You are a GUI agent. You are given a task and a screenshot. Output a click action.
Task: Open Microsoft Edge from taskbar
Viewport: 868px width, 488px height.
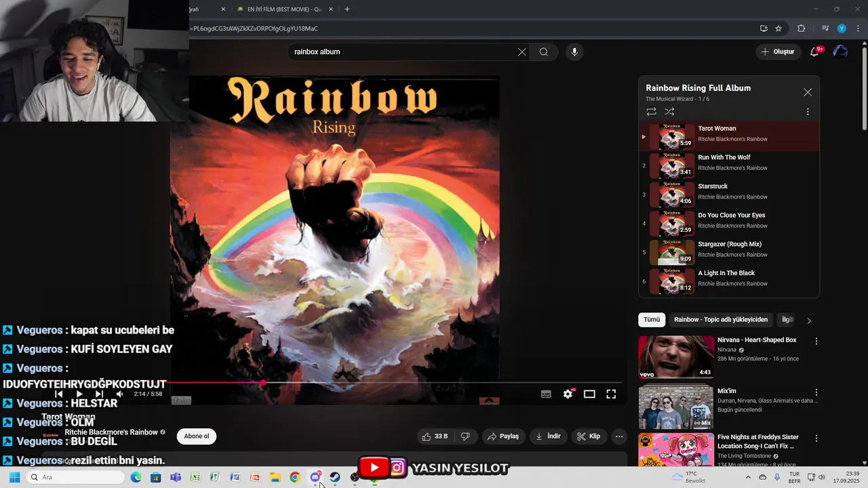(136, 478)
